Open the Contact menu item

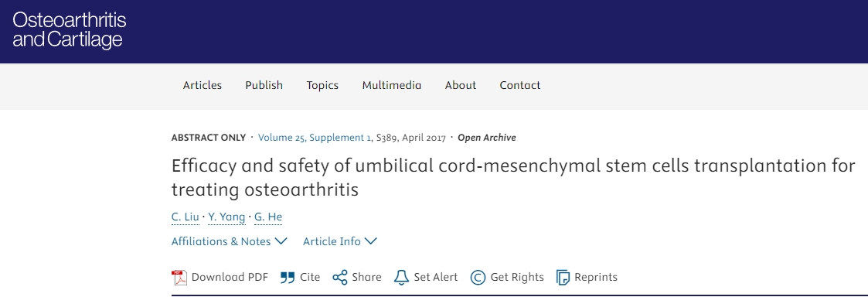coord(520,85)
